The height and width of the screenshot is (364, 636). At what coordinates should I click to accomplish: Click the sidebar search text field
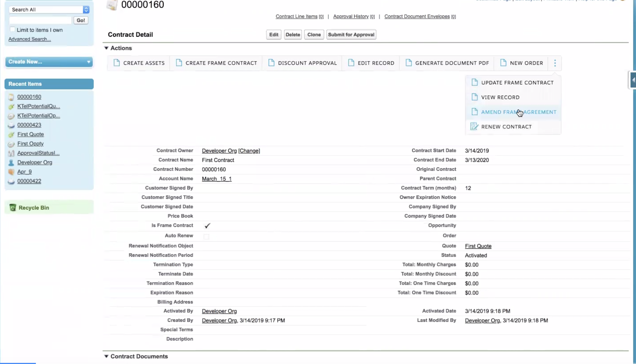click(40, 20)
